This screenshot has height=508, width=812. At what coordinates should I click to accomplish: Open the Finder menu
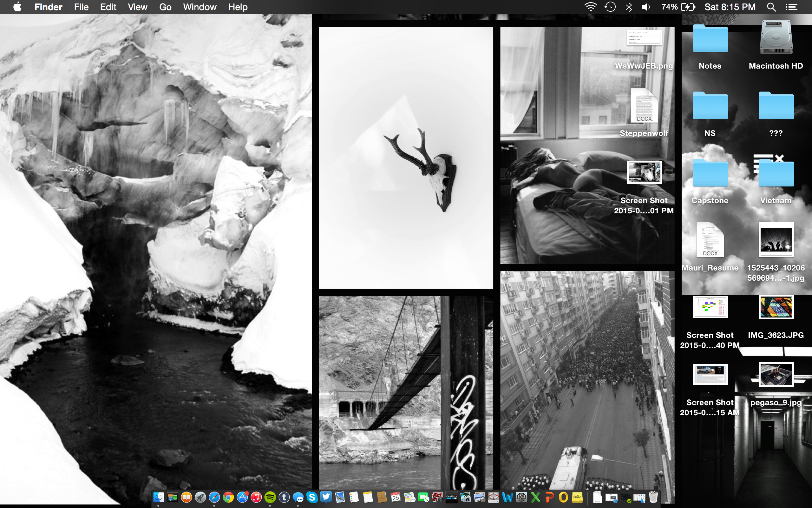pyautogui.click(x=48, y=7)
